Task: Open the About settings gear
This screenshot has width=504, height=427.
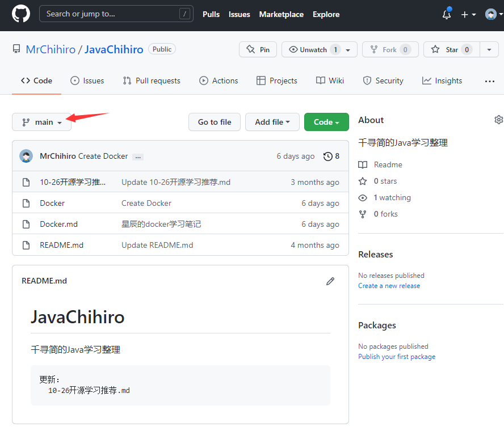Action: [x=498, y=120]
